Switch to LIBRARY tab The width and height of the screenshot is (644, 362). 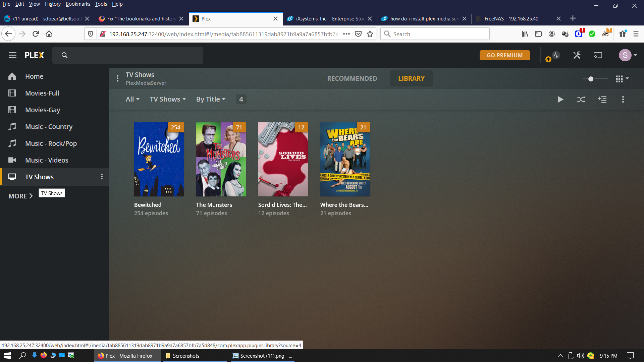(411, 78)
